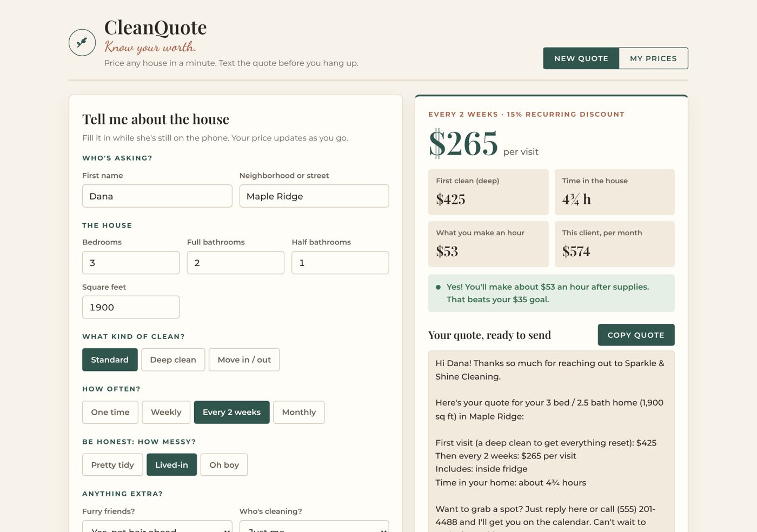Copy the quote with Copy Quote button
The image size is (757, 532).
tap(636, 335)
